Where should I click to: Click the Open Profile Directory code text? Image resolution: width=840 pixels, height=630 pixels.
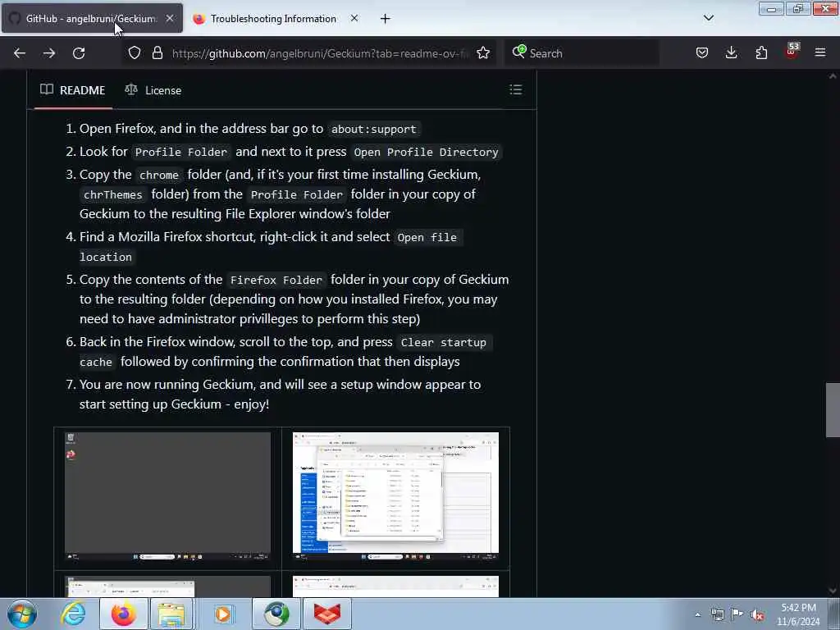(x=426, y=152)
